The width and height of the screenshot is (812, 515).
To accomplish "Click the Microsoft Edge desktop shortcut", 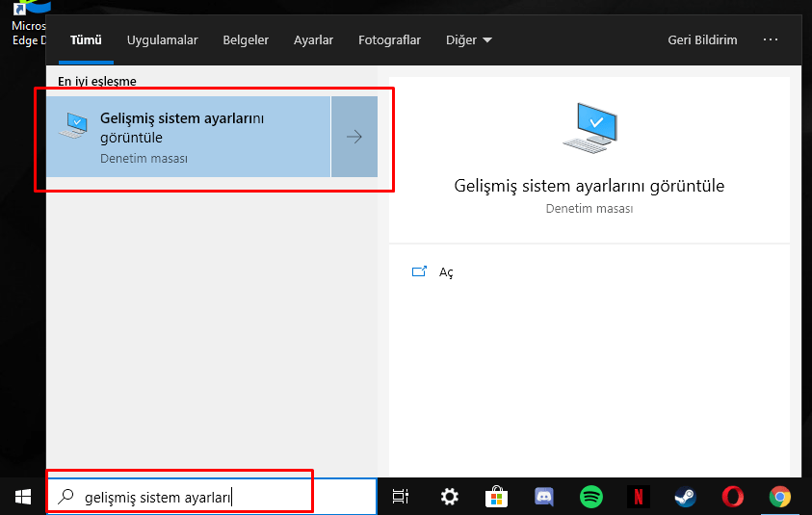I will click(x=29, y=23).
